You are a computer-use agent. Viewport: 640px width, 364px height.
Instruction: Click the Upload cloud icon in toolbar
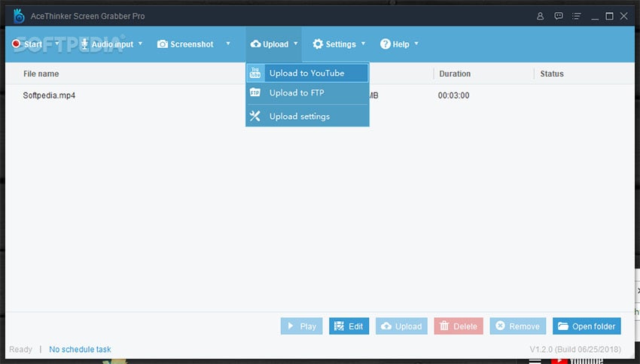coord(255,44)
